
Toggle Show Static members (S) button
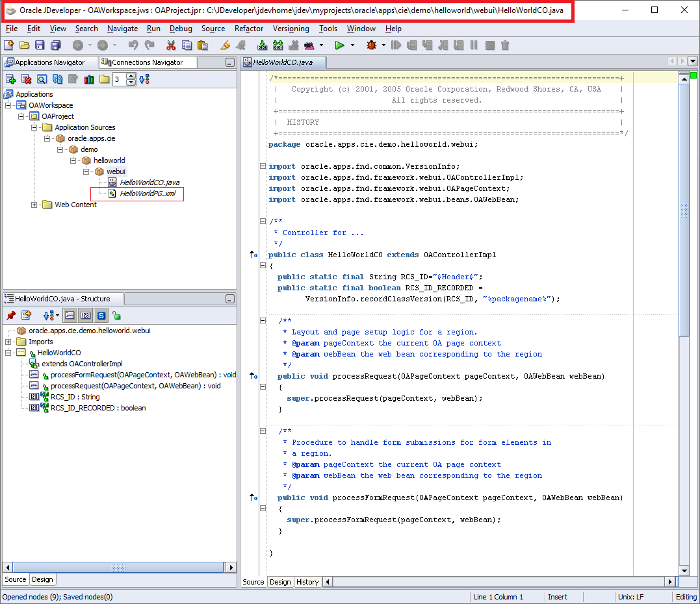[101, 316]
